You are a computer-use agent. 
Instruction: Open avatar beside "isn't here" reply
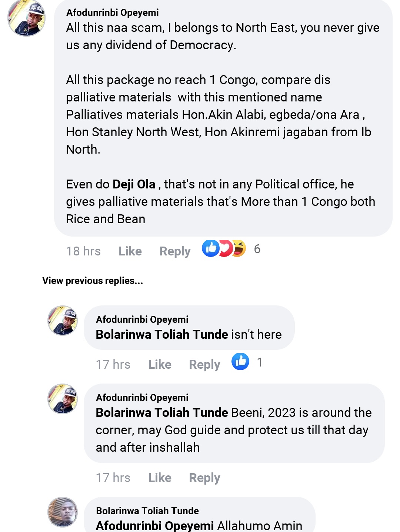point(63,321)
